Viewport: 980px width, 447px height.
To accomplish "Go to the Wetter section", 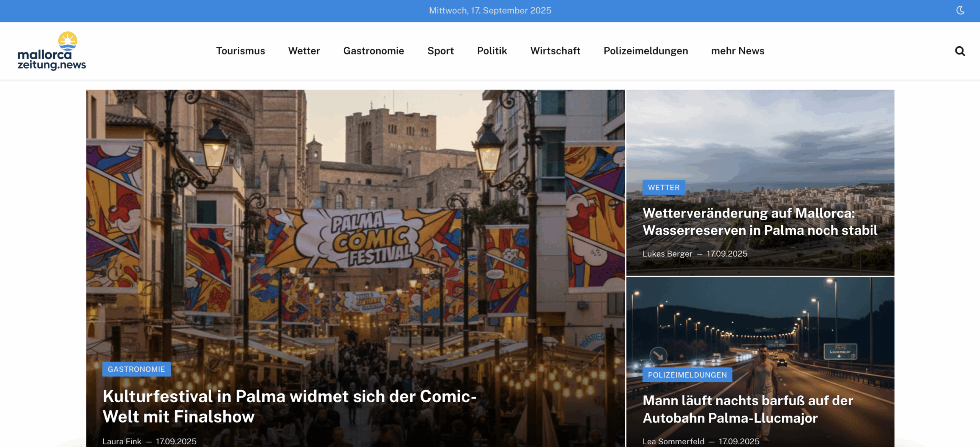I will 304,51.
